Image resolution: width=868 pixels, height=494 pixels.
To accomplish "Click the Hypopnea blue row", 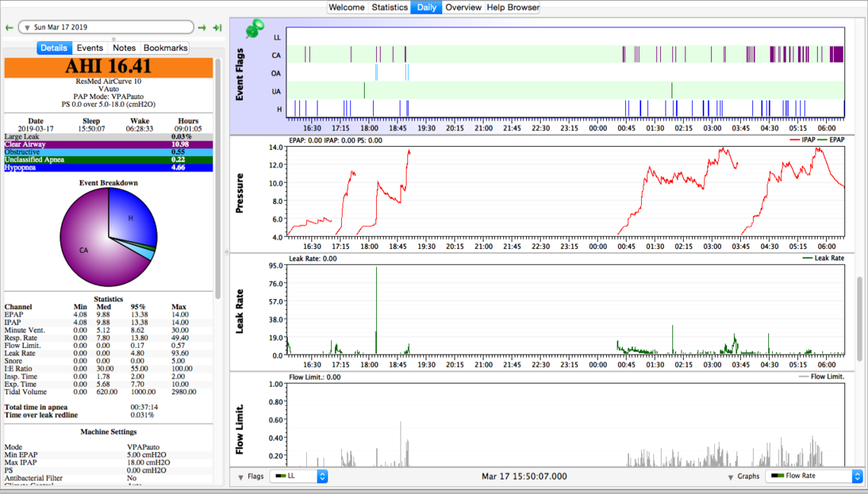I will [x=108, y=167].
